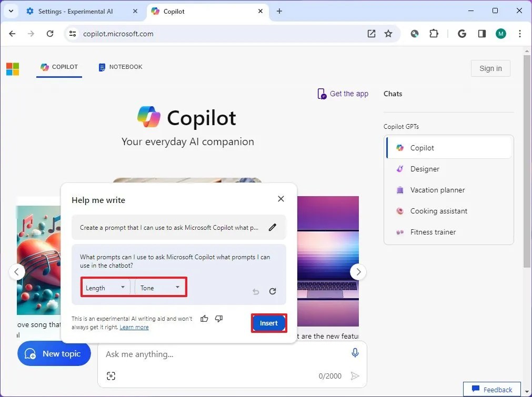Click the pencil icon to edit the prompt
The image size is (532, 397).
tap(273, 227)
